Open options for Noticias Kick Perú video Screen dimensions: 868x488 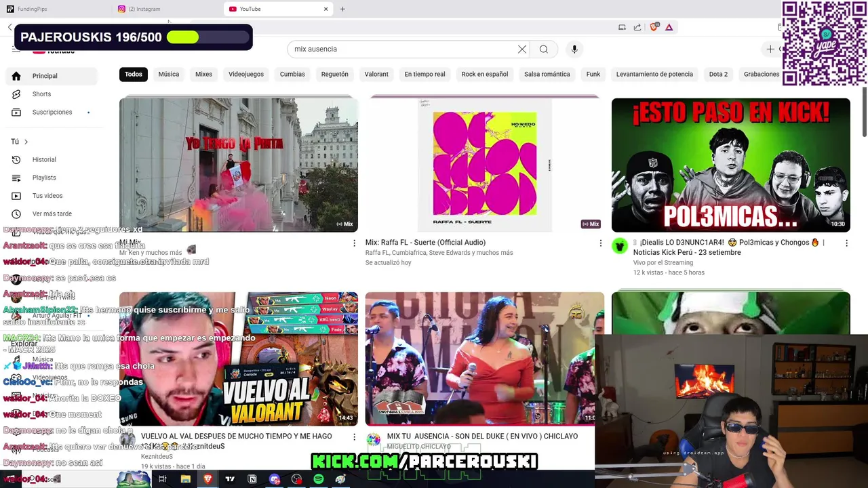pyautogui.click(x=846, y=243)
